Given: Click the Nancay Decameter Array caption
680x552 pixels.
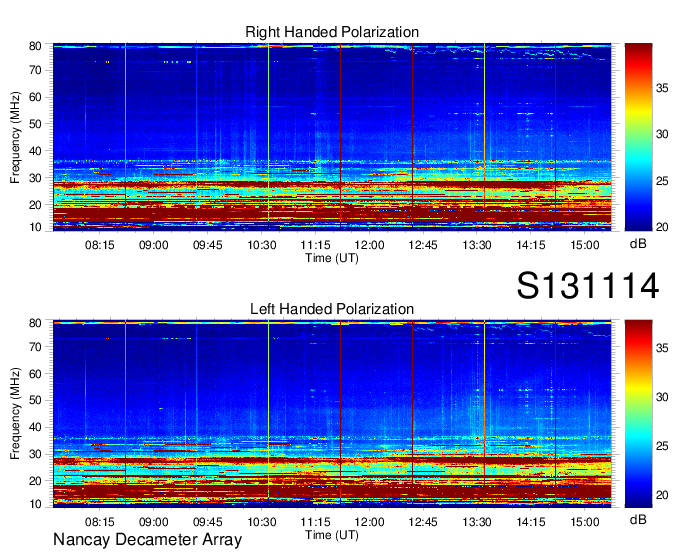Looking at the screenshot, I should click(147, 540).
